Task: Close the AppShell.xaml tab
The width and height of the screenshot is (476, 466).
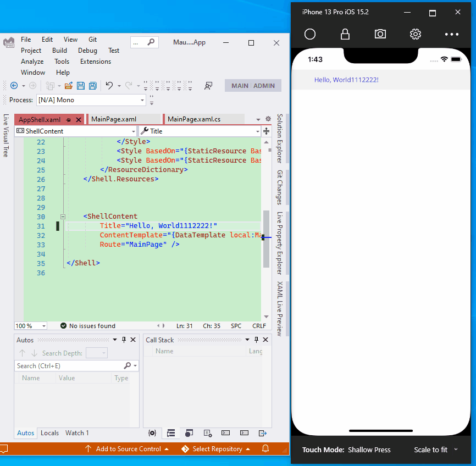Action: click(x=78, y=120)
